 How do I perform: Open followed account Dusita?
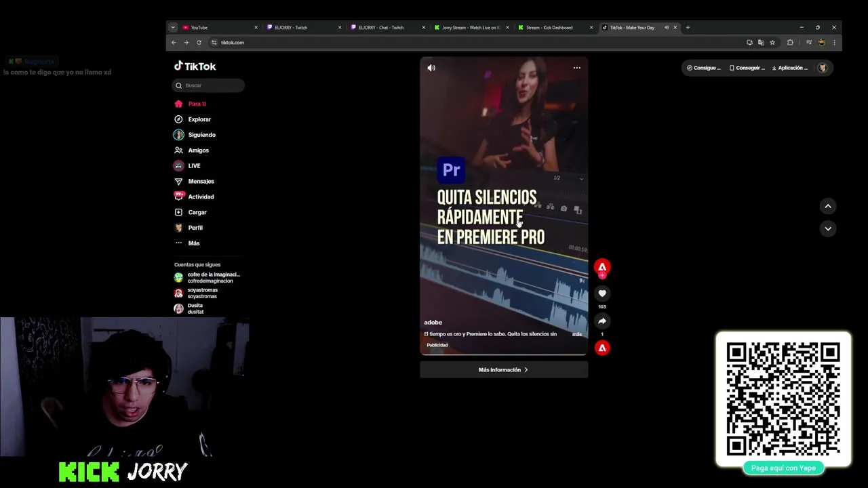click(x=189, y=309)
